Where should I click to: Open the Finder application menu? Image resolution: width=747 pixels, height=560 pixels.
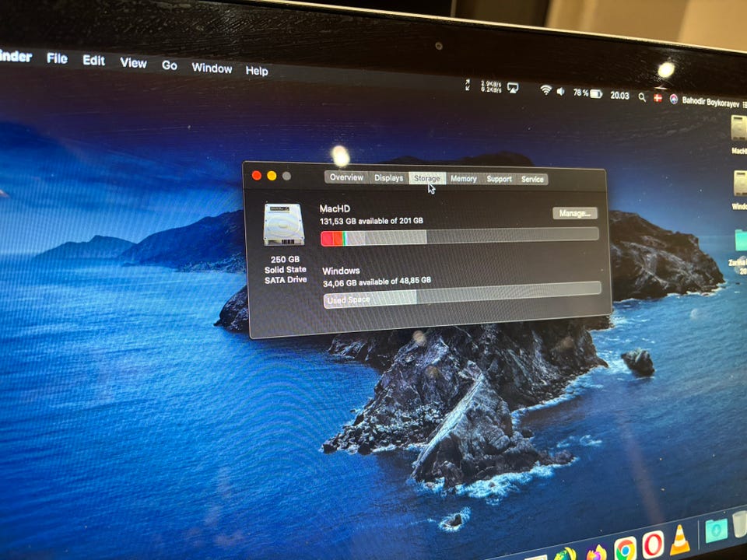point(16,56)
